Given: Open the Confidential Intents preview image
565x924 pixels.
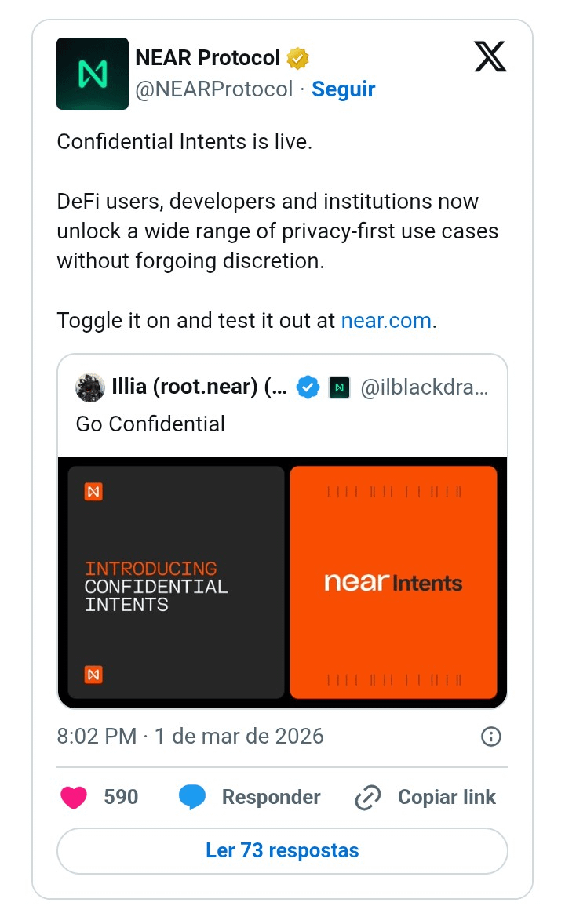Looking at the screenshot, I should 282,582.
